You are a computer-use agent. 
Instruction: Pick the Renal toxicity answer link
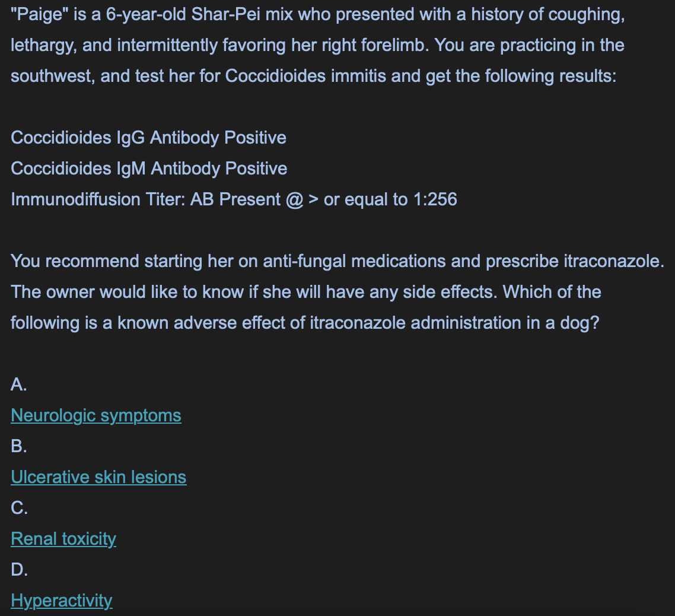pyautogui.click(x=63, y=539)
